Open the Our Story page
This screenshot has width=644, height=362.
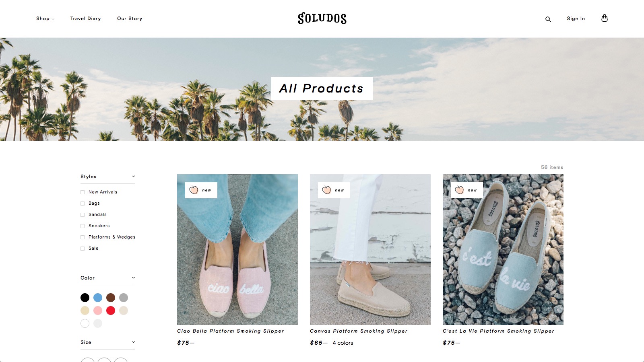pyautogui.click(x=130, y=19)
